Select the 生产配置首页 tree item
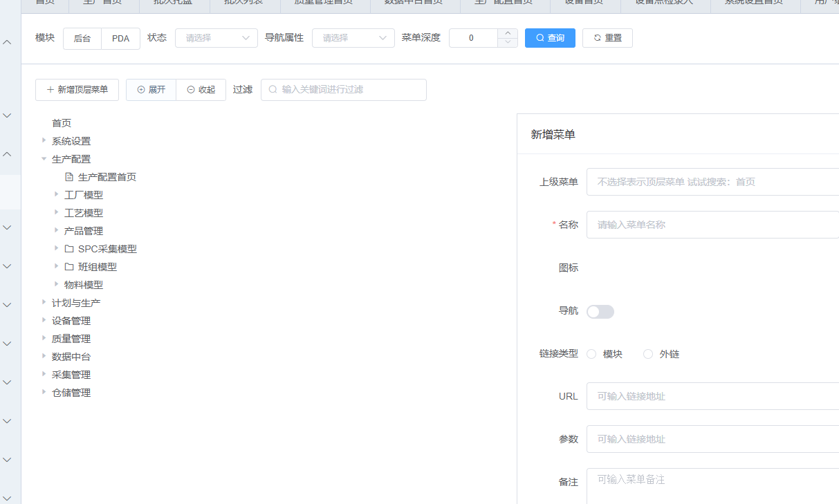839x504 pixels. 107,177
